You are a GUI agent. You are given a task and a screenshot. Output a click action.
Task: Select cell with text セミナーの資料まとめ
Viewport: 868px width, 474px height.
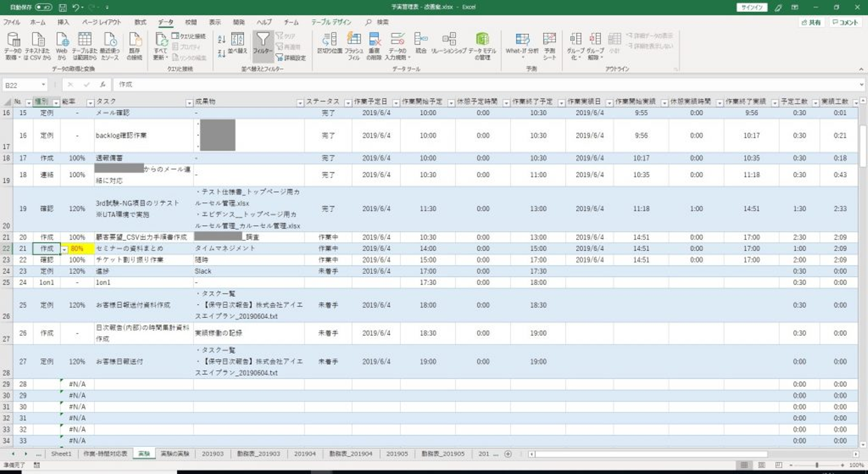143,248
